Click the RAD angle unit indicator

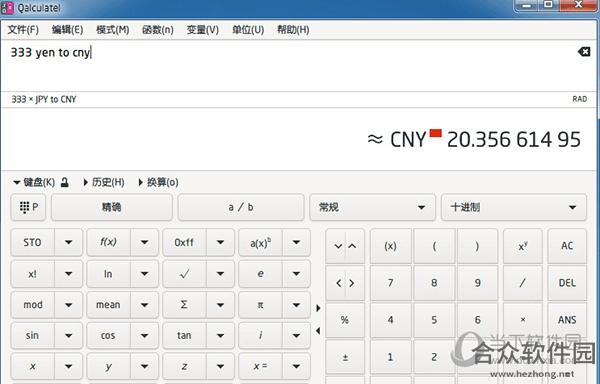pos(580,99)
